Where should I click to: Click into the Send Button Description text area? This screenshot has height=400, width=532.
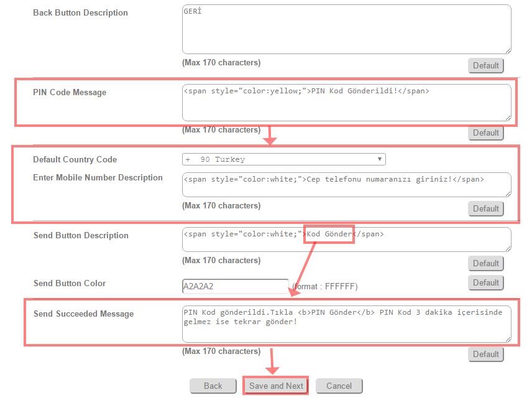(x=346, y=240)
